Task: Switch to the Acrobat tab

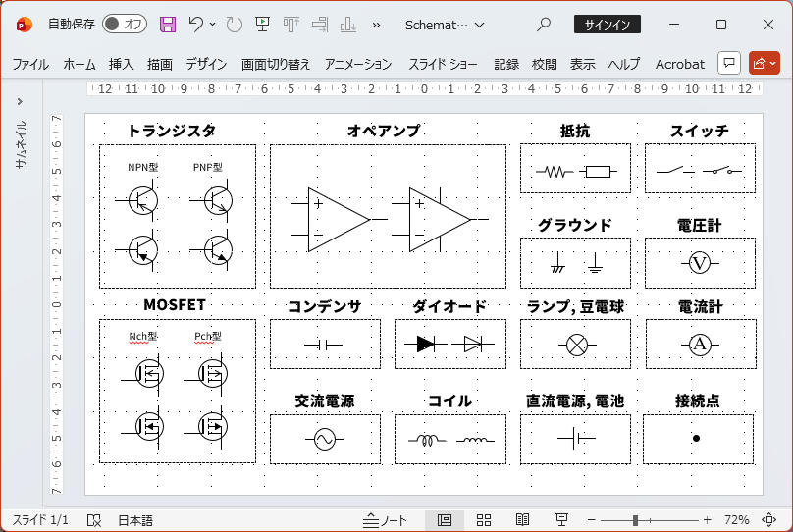Action: [680, 64]
